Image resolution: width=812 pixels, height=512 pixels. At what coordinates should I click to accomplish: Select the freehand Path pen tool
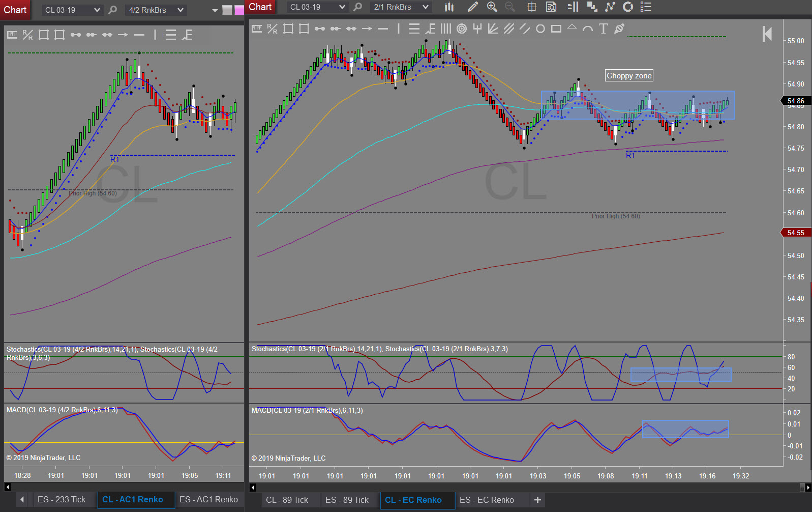619,29
